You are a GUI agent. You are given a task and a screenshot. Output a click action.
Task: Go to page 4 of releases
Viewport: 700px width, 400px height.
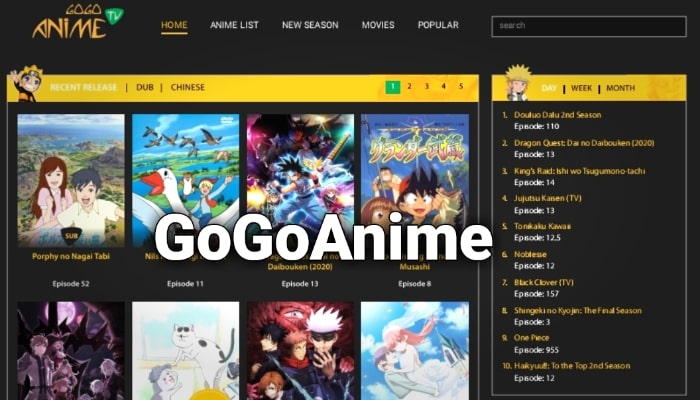(444, 87)
